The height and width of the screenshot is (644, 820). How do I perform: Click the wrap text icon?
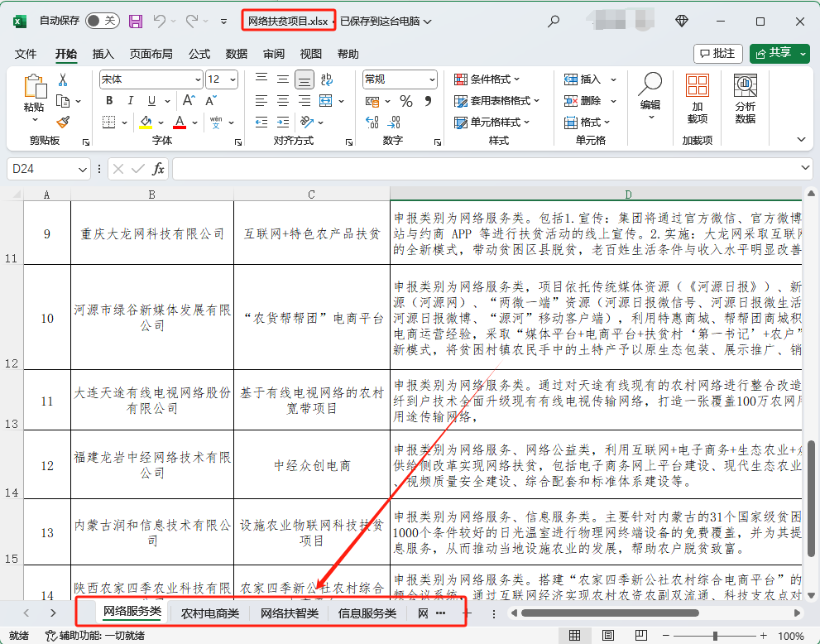point(326,79)
